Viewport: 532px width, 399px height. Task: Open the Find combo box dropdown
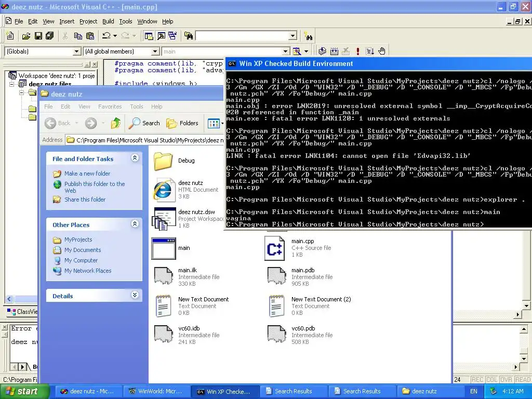tap(293, 36)
